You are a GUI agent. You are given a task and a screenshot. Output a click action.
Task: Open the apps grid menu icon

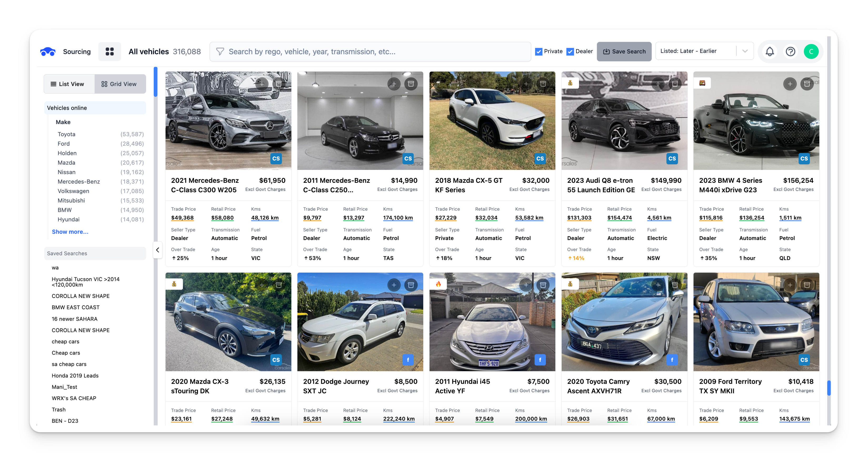[109, 52]
